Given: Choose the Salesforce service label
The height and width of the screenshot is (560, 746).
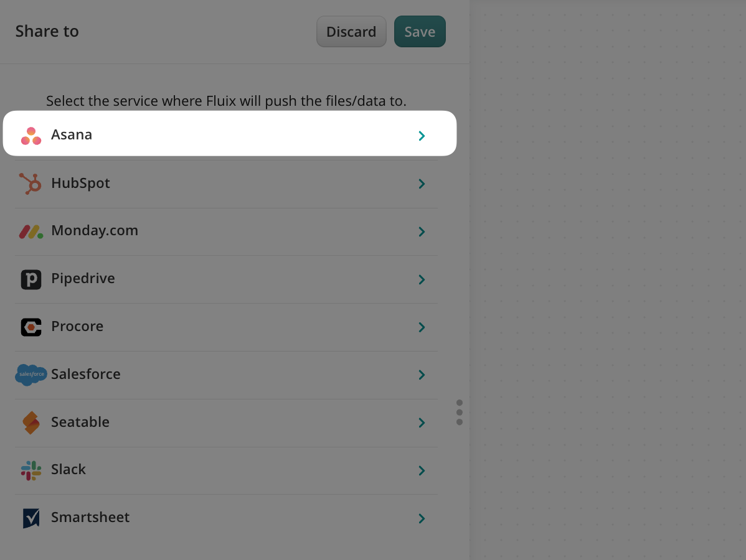Looking at the screenshot, I should point(86,374).
